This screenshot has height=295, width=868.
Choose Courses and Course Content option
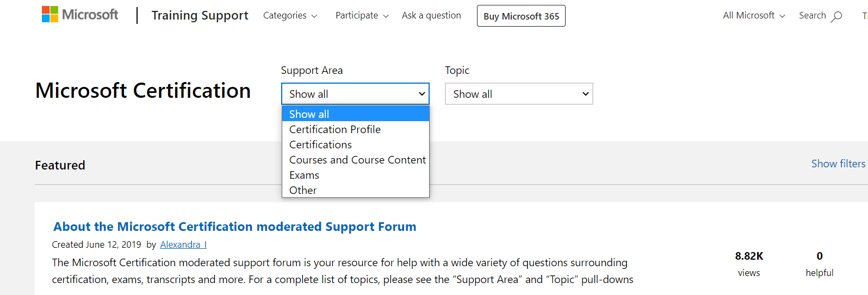356,160
